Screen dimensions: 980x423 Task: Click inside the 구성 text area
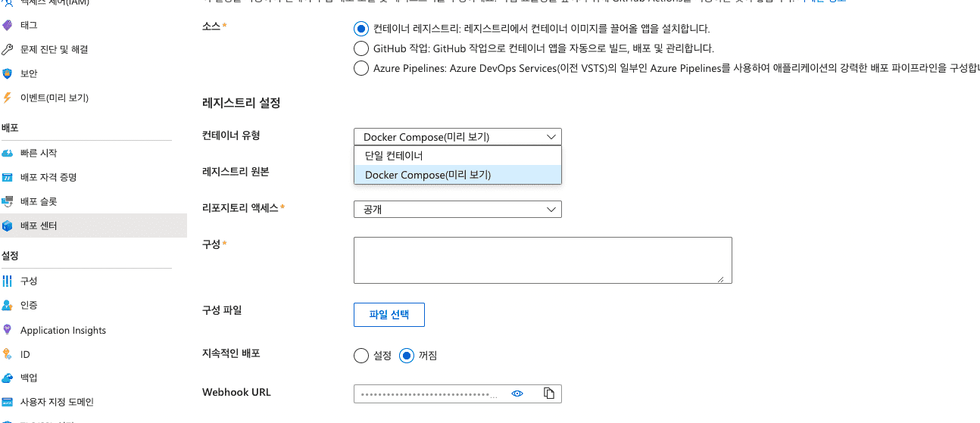tap(542, 260)
